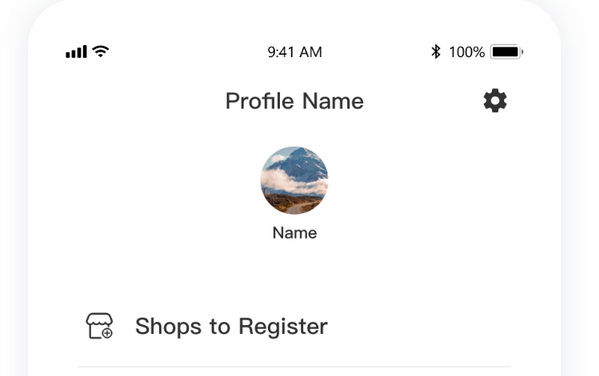The image size is (599, 376).
Task: Click the battery indicator icon
Action: tap(507, 52)
